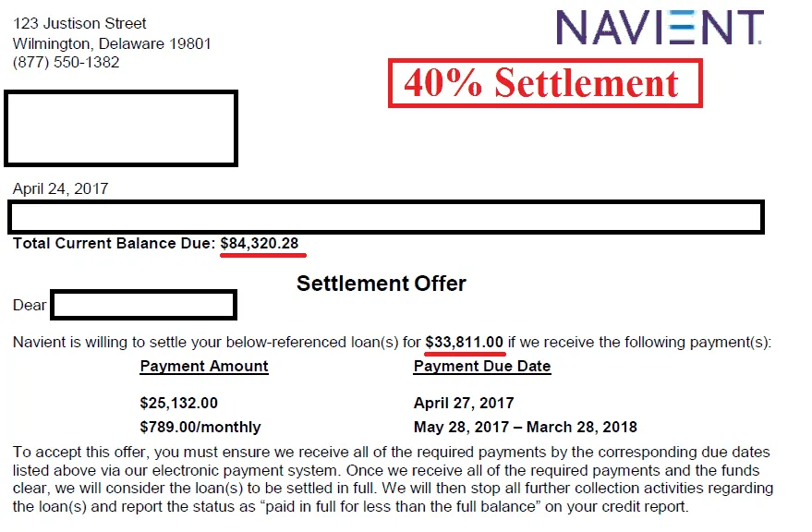812x532 pixels.
Task: Select the $33,811.00 settlement amount
Action: tap(465, 343)
